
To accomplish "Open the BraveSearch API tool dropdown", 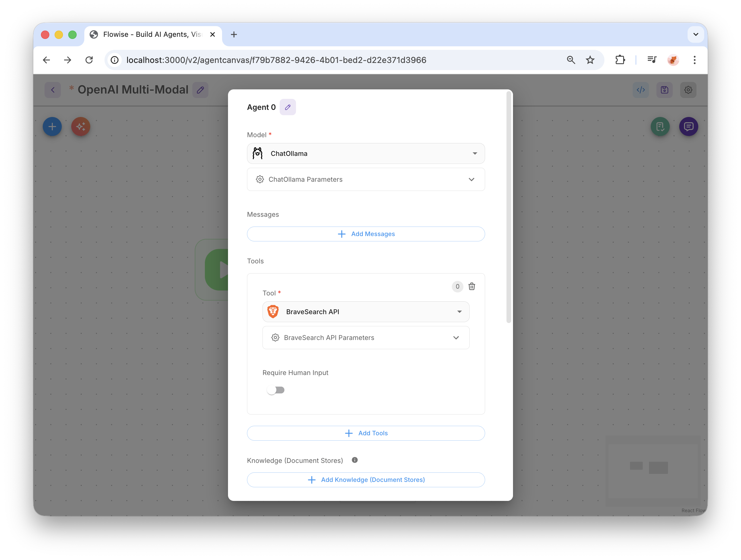I will point(365,312).
